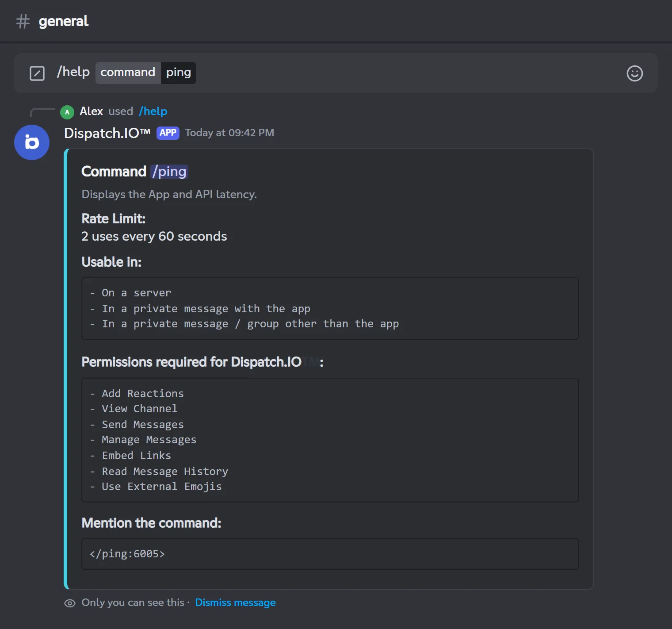The width and height of the screenshot is (672, 629).
Task: Click the 'On a server' line
Action: click(x=130, y=293)
